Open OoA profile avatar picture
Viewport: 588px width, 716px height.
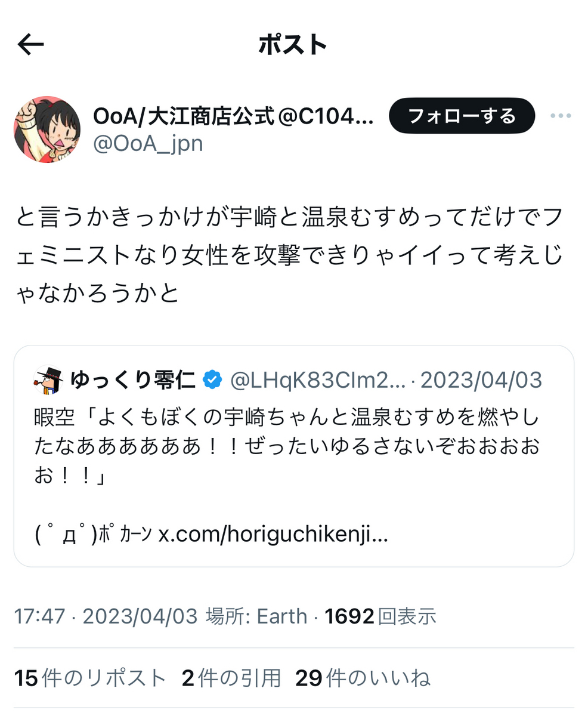point(47,129)
